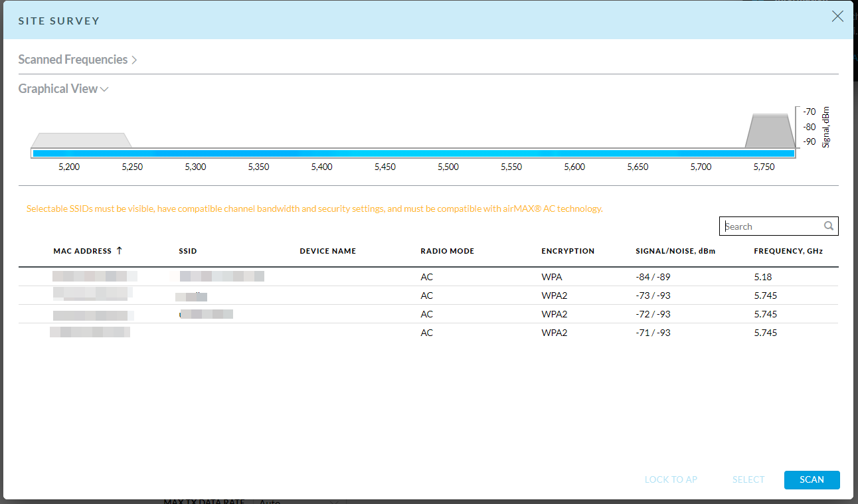Collapse the Graphical View section

[63, 89]
